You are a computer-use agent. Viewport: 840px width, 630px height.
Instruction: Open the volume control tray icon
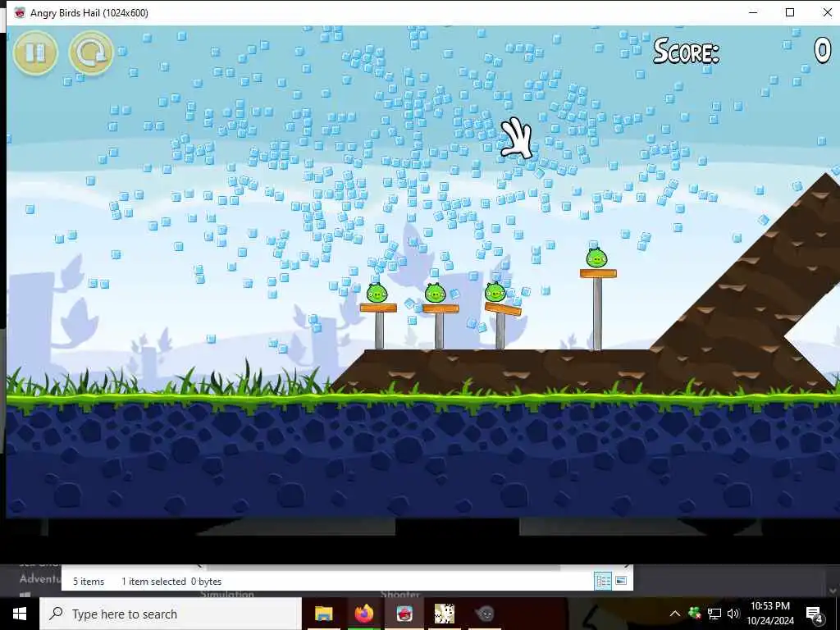point(733,614)
